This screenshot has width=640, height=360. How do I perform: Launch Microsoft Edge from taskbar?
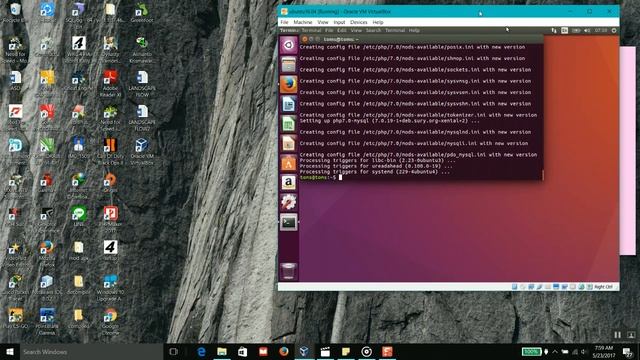coord(201,351)
